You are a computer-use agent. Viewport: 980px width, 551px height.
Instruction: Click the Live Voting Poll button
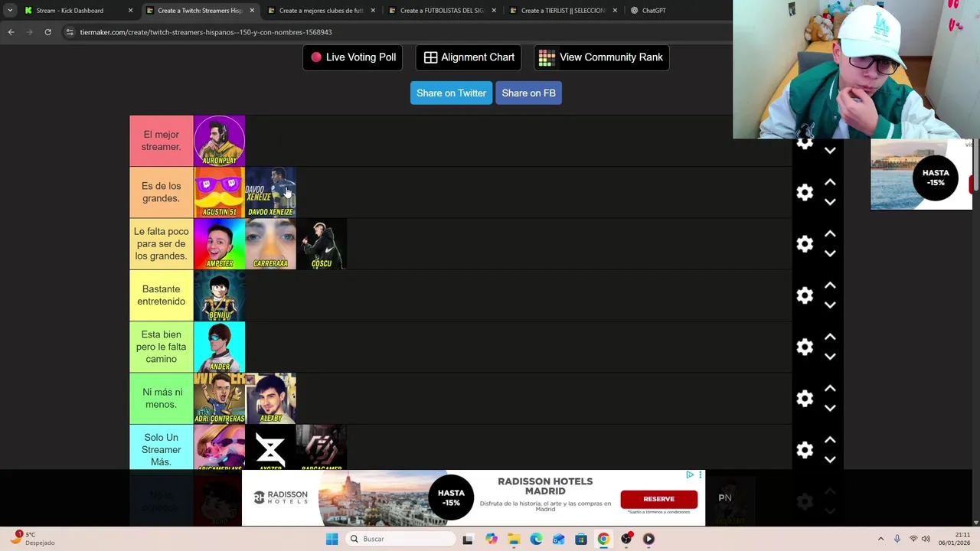coord(353,57)
